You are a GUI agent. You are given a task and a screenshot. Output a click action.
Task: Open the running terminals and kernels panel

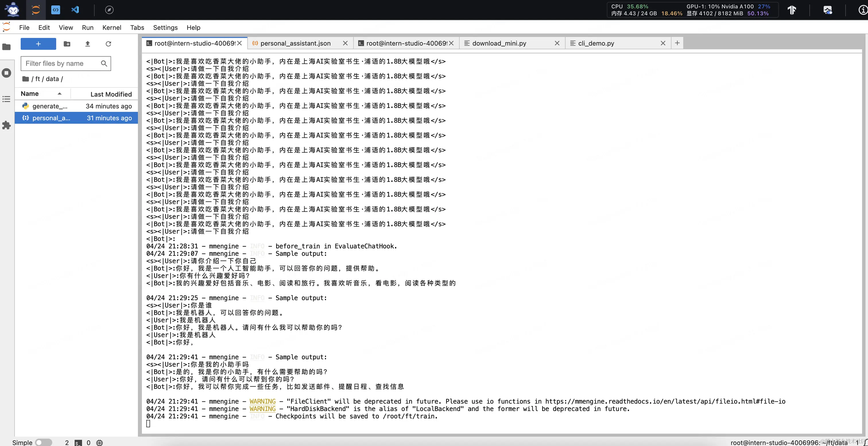[x=6, y=73]
